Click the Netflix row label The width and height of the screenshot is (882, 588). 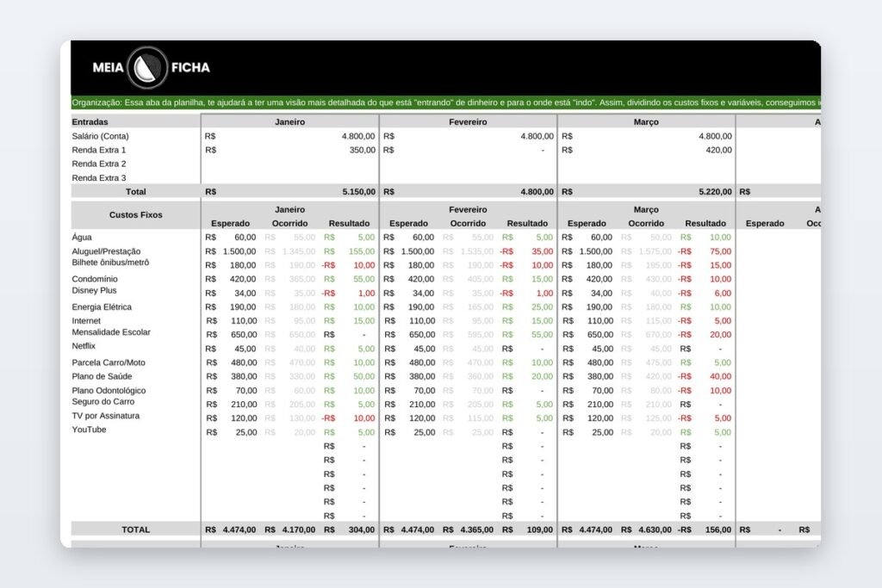click(x=84, y=346)
